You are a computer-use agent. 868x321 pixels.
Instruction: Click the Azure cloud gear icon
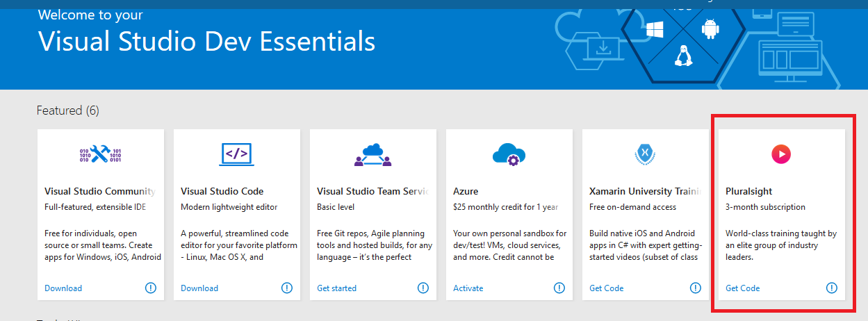[x=509, y=154]
